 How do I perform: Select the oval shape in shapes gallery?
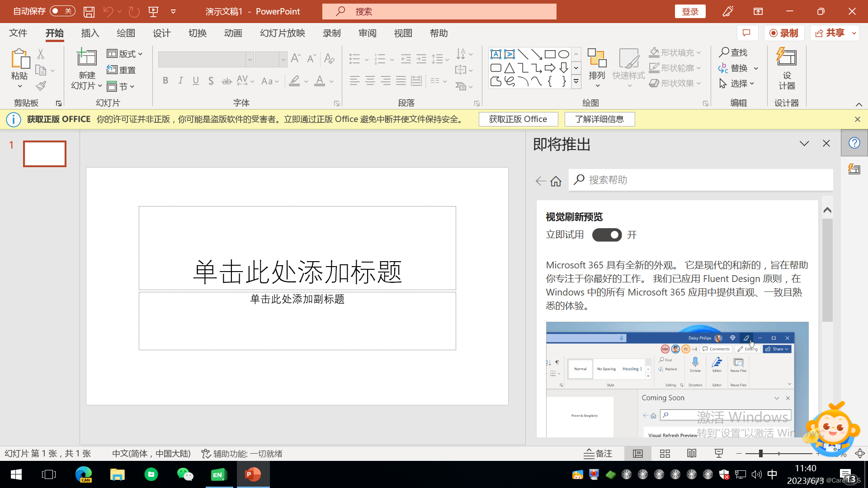[563, 55]
